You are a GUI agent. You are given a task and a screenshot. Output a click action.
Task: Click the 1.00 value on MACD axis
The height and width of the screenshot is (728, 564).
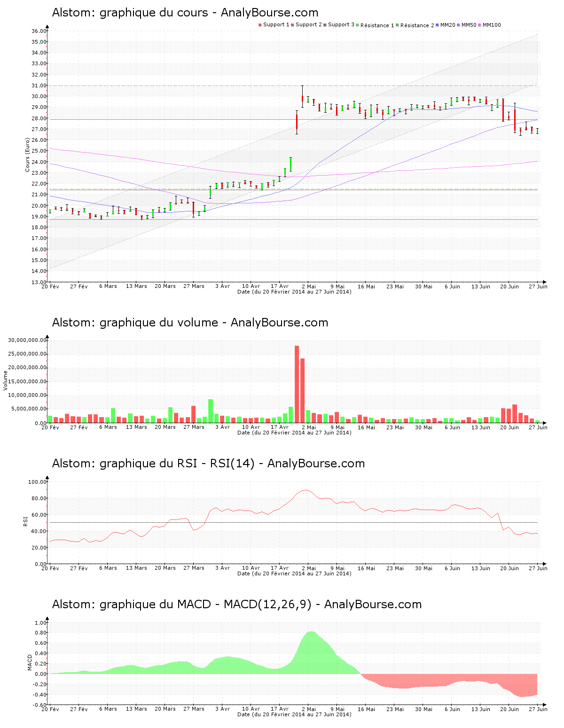[x=41, y=623]
